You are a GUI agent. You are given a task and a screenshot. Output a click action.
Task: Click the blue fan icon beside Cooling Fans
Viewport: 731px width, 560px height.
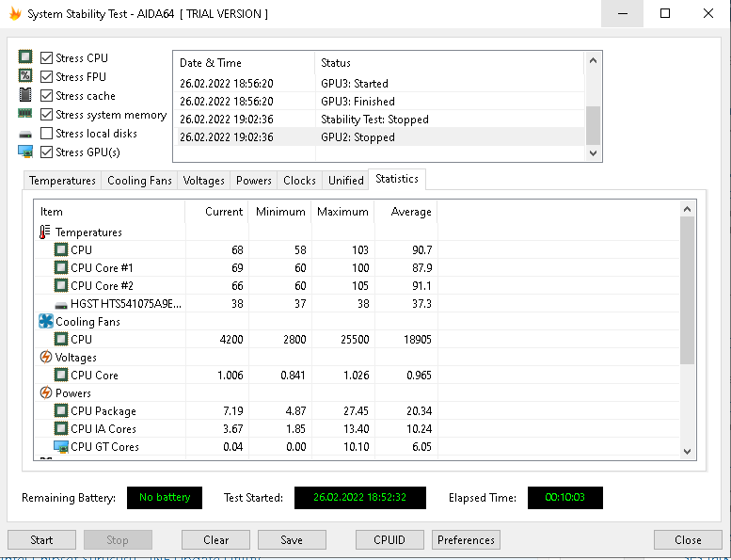(46, 321)
